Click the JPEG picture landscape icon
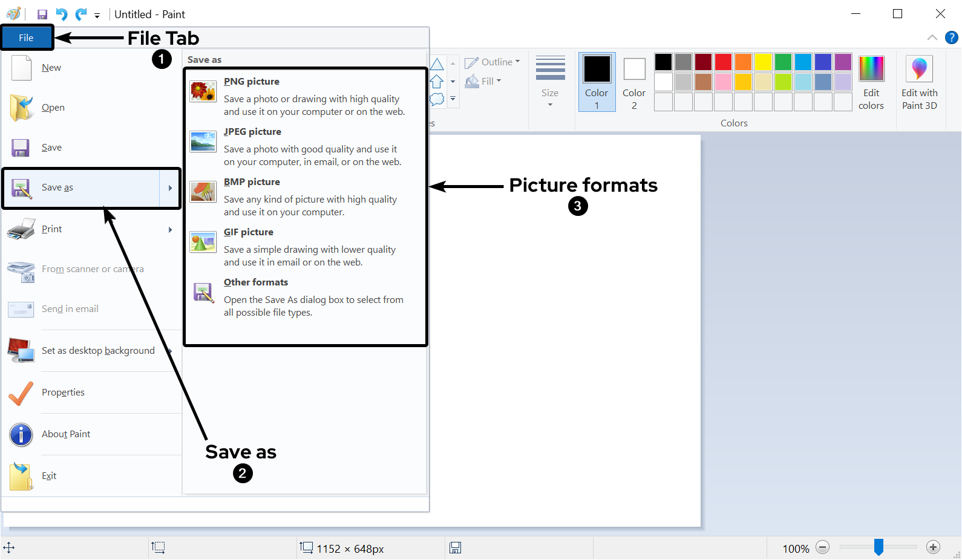The width and height of the screenshot is (962, 560). (x=203, y=142)
